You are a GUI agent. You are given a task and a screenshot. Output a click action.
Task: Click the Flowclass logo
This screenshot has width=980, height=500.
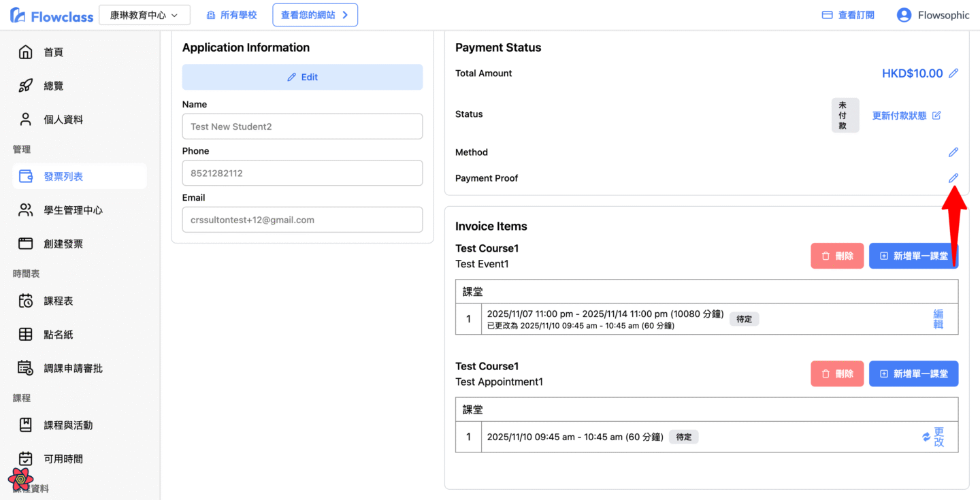52,16
